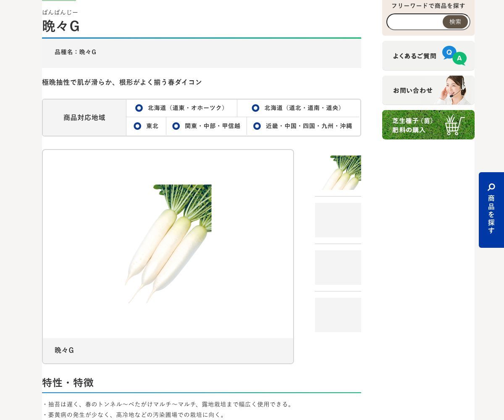This screenshot has width=504, height=420.
Task: Select the fourth empty thumbnail
Action: (338, 315)
